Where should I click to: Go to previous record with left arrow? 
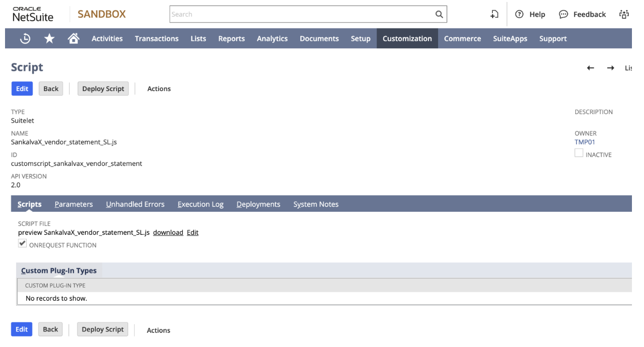(x=591, y=68)
